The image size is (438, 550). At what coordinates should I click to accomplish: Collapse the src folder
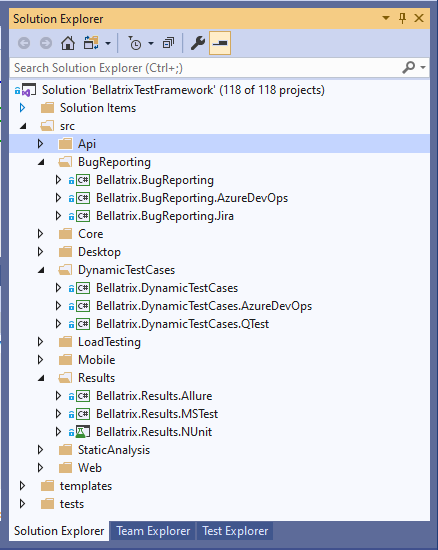pos(23,126)
